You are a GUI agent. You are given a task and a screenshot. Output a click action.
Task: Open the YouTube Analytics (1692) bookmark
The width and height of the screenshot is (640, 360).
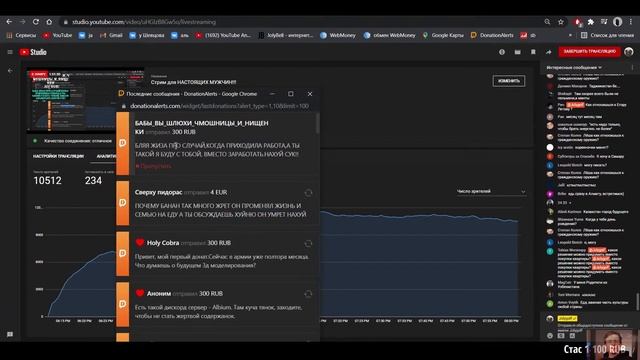(x=223, y=36)
